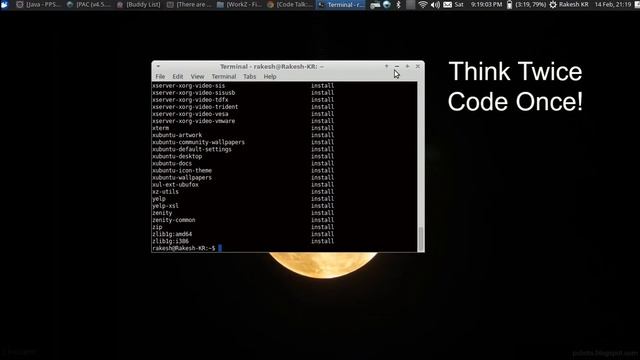The height and width of the screenshot is (360, 640).
Task: Click the round blue tray icon beside Bluetooth
Action: click(x=387, y=5)
